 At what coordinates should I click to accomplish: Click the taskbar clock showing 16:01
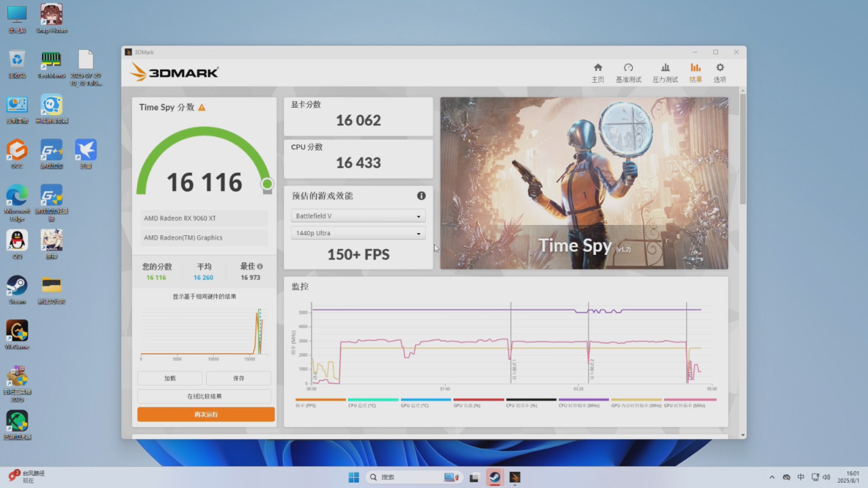point(848,477)
